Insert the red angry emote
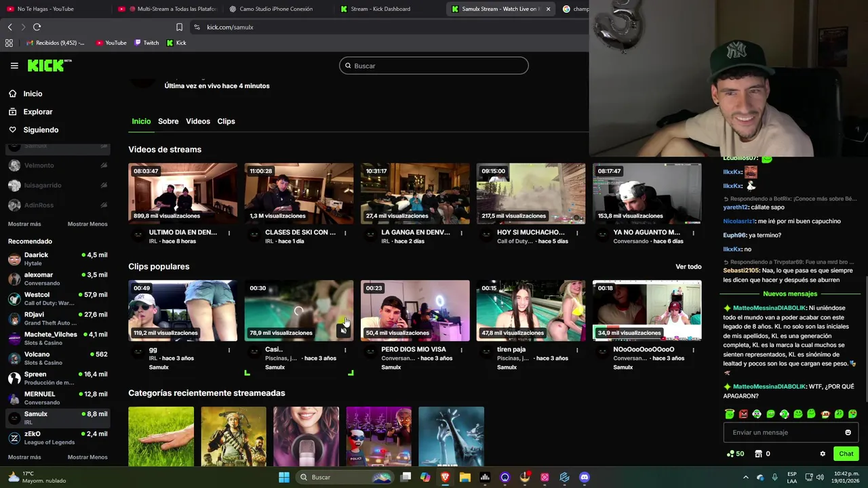The height and width of the screenshot is (488, 868). click(x=743, y=414)
